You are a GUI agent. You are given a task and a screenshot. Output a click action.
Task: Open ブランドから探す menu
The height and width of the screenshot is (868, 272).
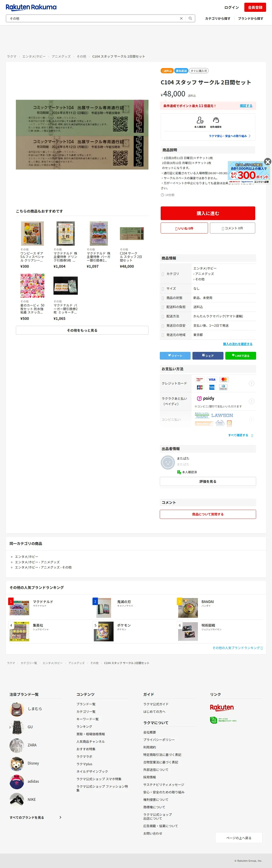[x=250, y=19]
